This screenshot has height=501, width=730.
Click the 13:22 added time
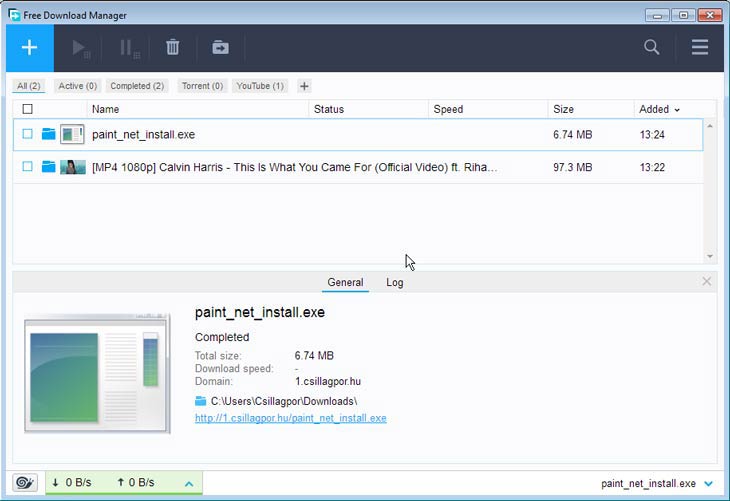coord(652,167)
